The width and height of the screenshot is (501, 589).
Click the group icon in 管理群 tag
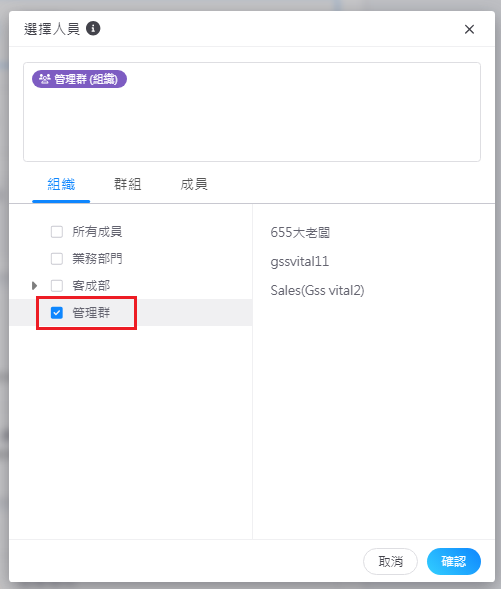(x=45, y=79)
